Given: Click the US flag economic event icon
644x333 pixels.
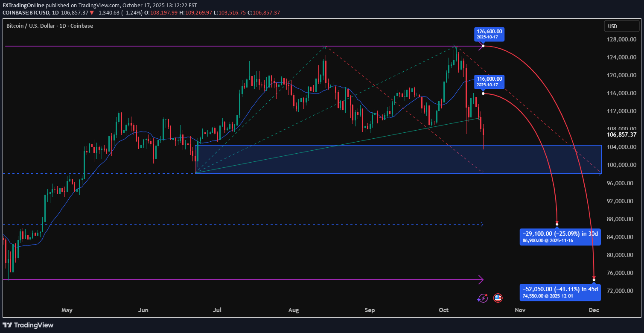Looking at the screenshot, I should (497, 298).
